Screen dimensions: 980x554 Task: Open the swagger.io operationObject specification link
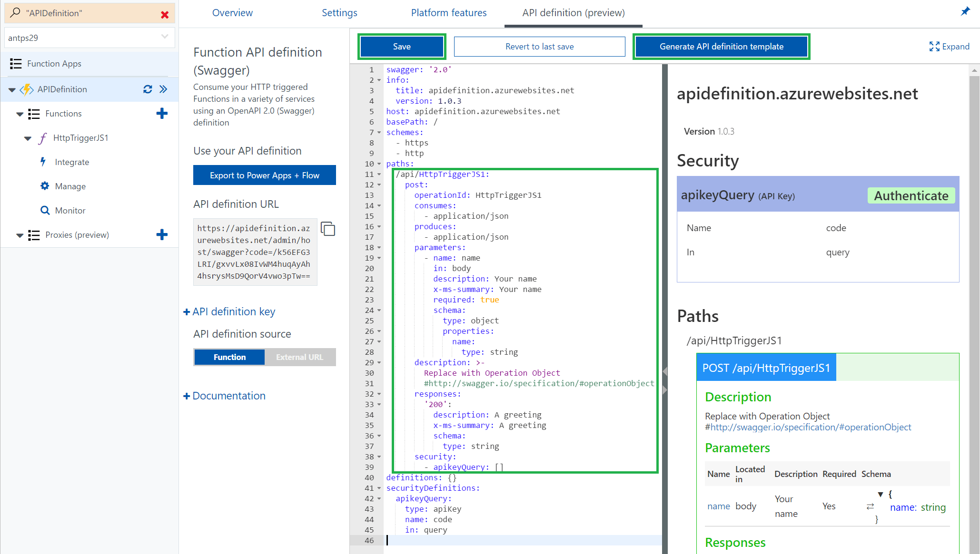[808, 427]
